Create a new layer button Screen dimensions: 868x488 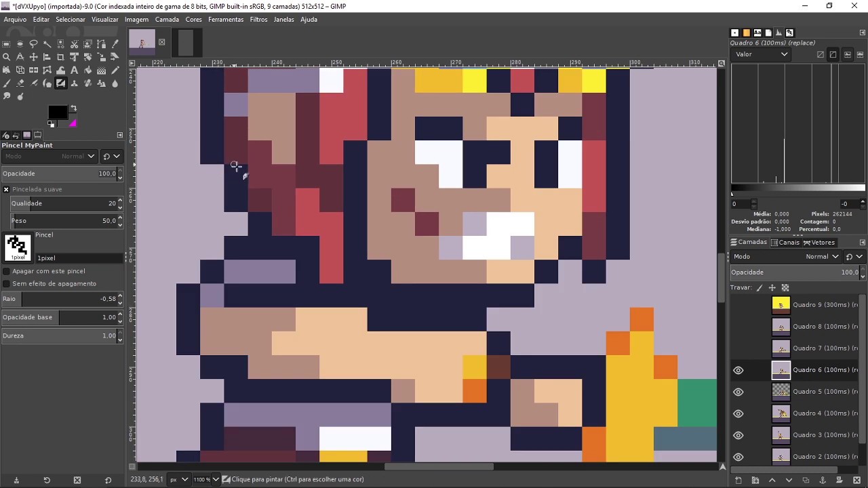[x=738, y=481]
